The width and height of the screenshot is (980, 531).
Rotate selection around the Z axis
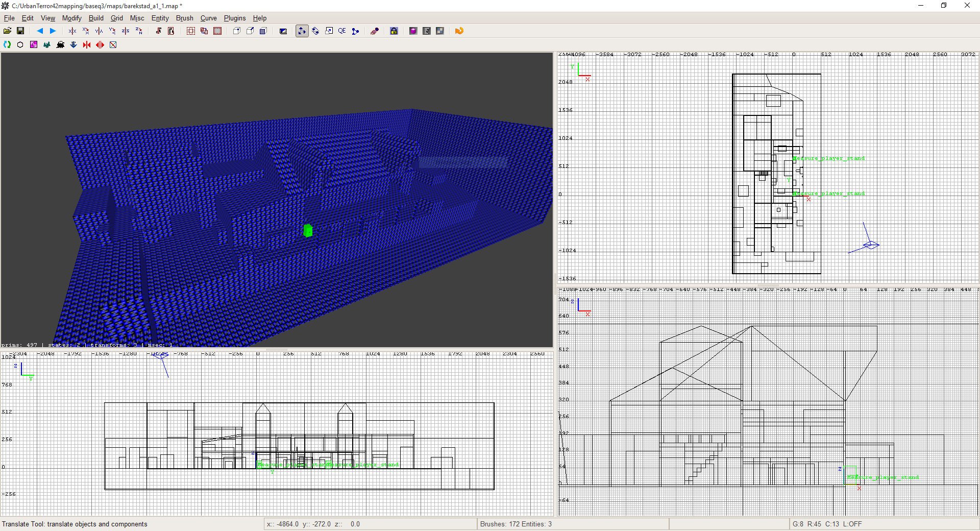(139, 31)
